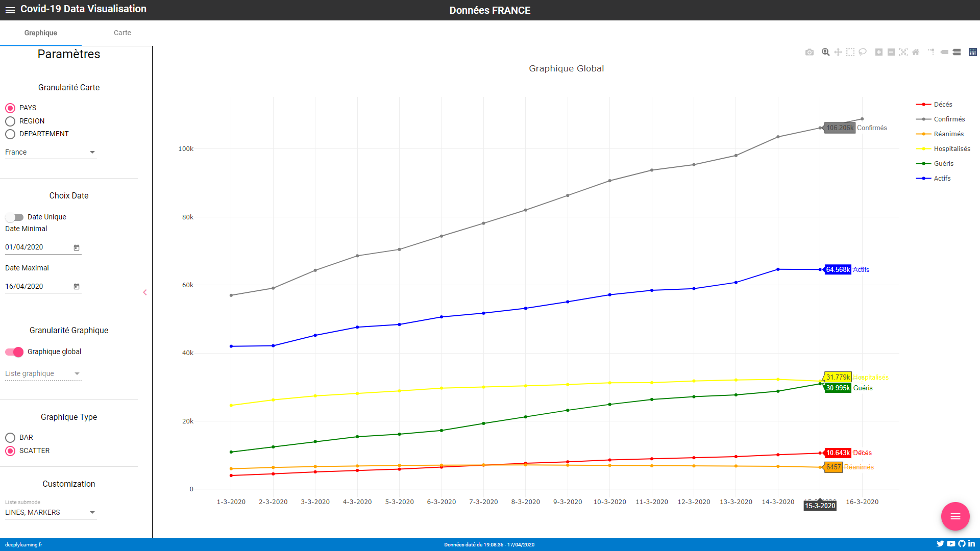Image resolution: width=980 pixels, height=551 pixels.
Task: Select the Pan tool in chart toolbar
Action: [x=838, y=52]
